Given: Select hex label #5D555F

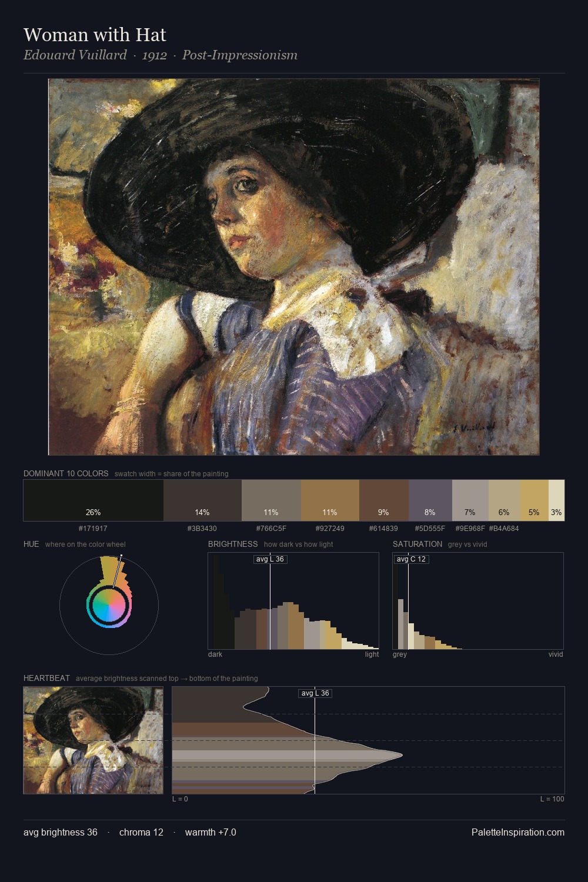Looking at the screenshot, I should coord(430,529).
